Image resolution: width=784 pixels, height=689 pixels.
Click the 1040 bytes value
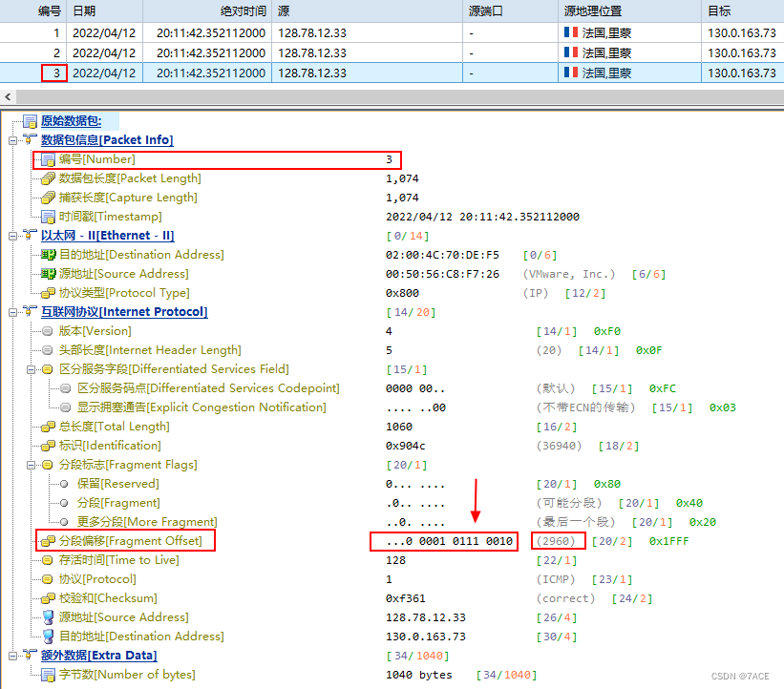(x=419, y=675)
